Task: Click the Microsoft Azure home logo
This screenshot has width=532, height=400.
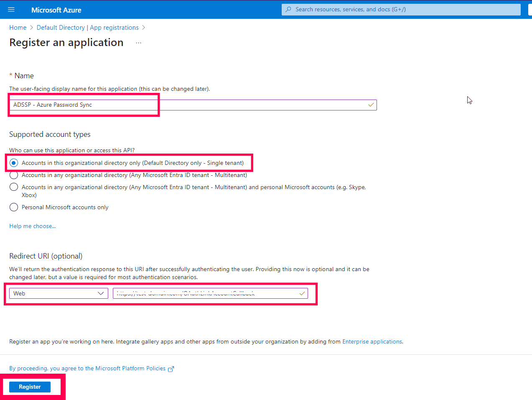Action: 56,10
